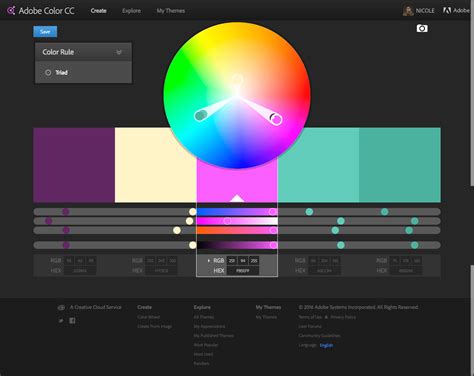
Task: Click the pale handle near the wheel's center
Action: pyautogui.click(x=238, y=80)
